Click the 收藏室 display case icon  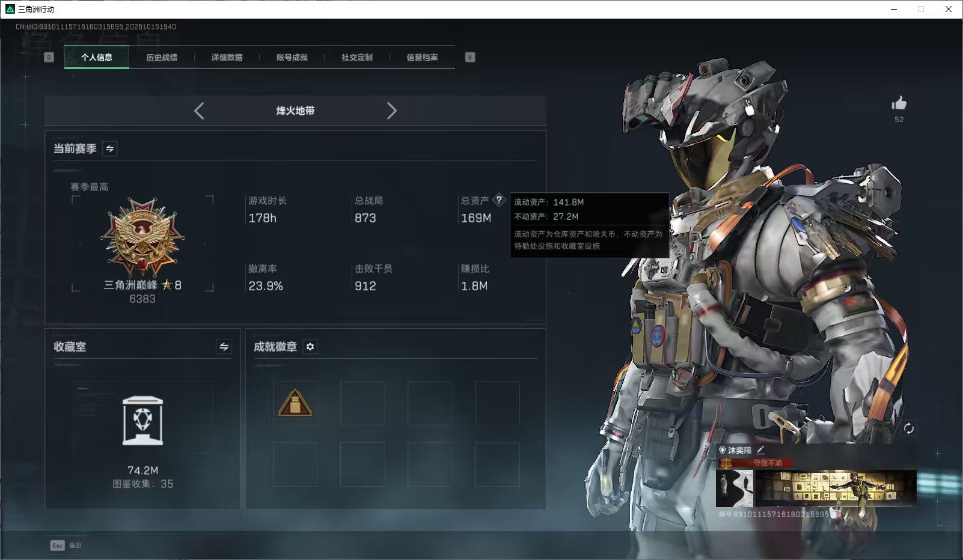click(x=142, y=421)
